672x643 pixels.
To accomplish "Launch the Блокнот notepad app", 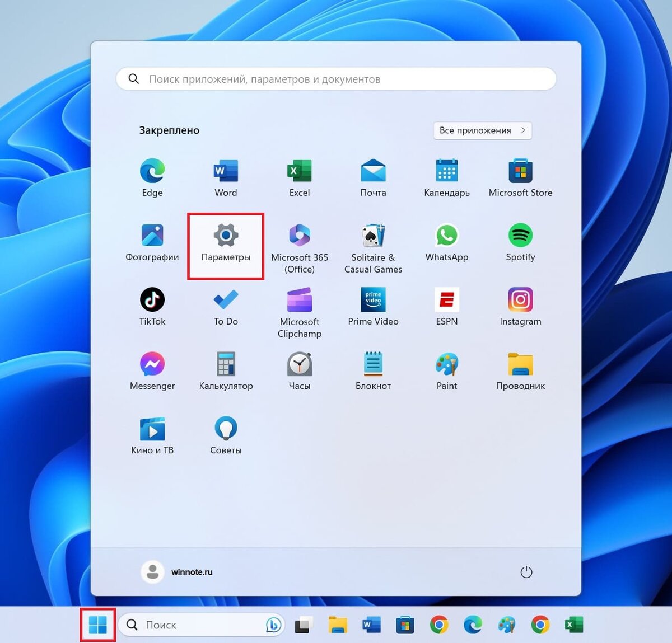I will [373, 372].
